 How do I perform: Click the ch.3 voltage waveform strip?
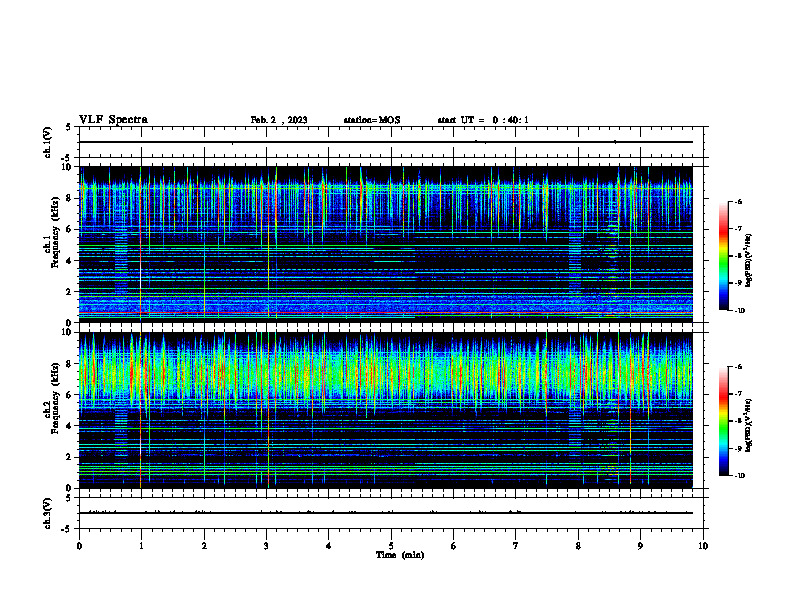tap(391, 513)
